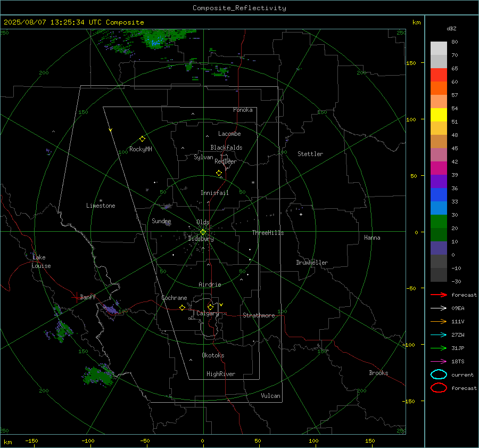
Task: Click the asterisk marker above Limestone
Action: [x=101, y=201]
